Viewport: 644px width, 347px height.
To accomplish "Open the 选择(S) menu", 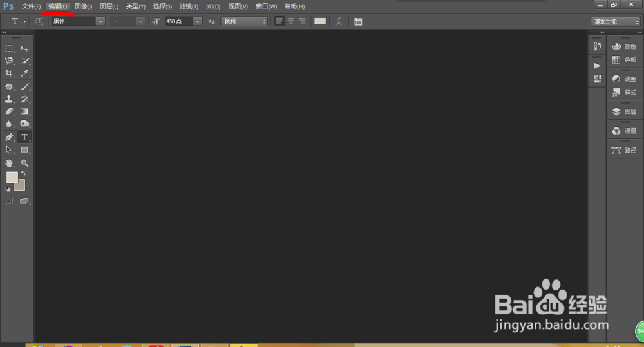I will coord(162,6).
